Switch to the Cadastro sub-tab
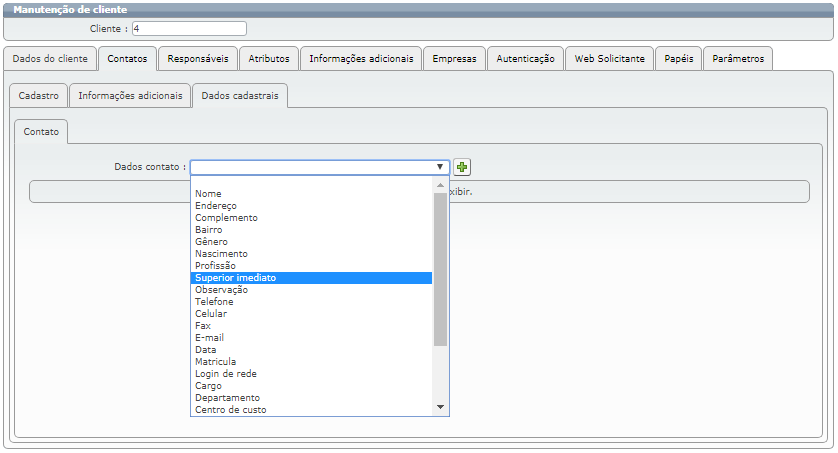The width and height of the screenshot is (838, 453). point(38,96)
